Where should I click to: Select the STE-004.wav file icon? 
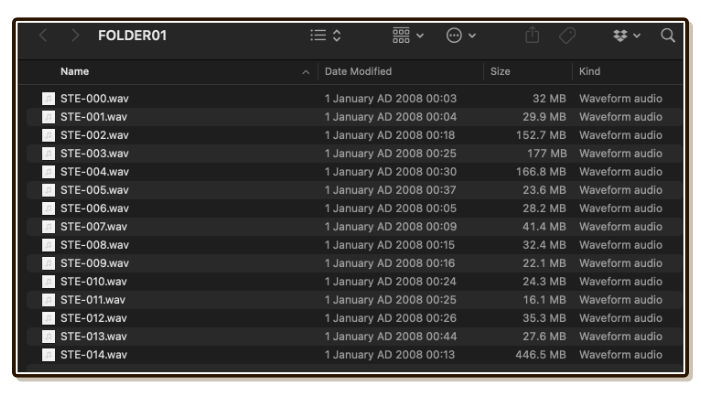[48, 172]
